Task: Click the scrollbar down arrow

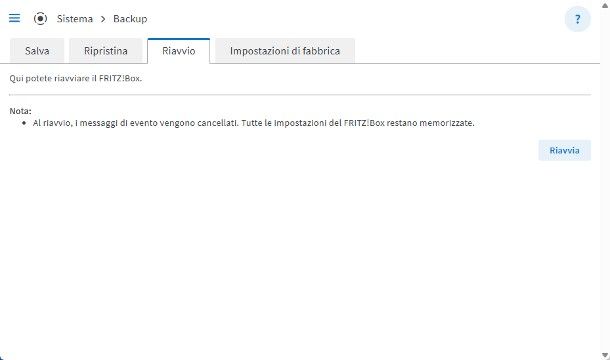Action: [605, 355]
